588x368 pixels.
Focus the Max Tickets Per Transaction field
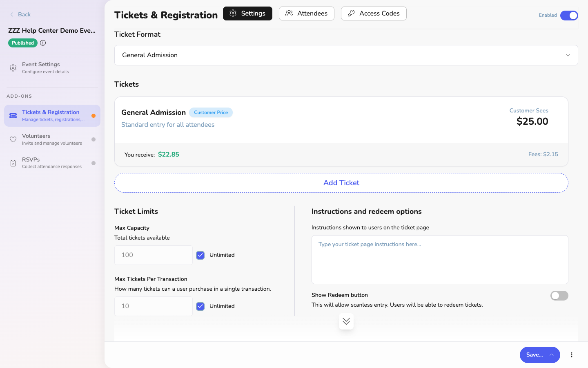[154, 306]
